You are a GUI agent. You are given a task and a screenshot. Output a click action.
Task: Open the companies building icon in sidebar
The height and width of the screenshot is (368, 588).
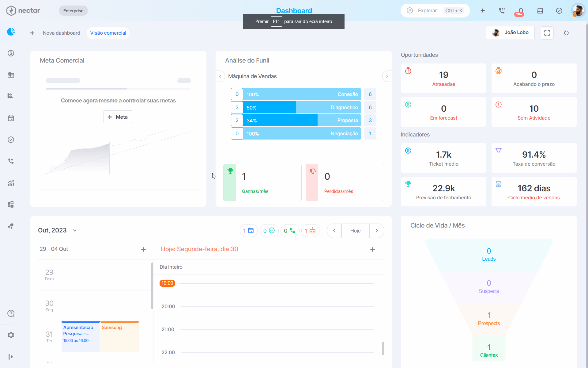tap(11, 75)
